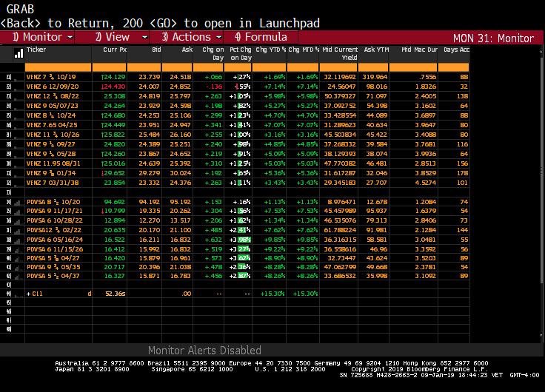Viewport: 545px width, 392px height.
Task: Click the Mid Mac Dur column header
Action: pos(420,50)
